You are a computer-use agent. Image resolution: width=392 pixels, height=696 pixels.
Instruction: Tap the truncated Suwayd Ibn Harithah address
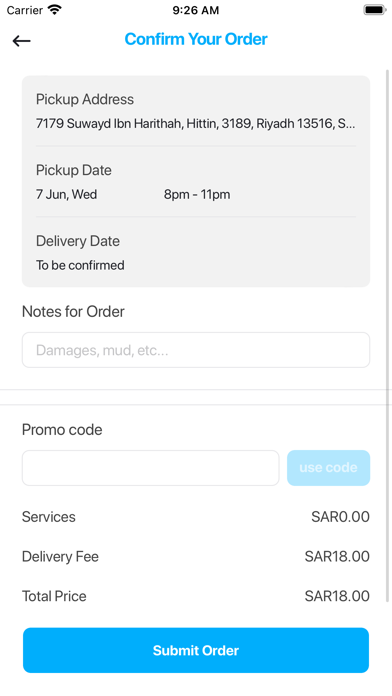[195, 123]
